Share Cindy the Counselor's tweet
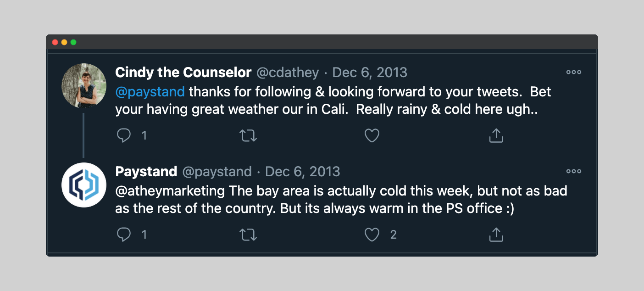Viewport: 644px width, 291px height. 496,135
